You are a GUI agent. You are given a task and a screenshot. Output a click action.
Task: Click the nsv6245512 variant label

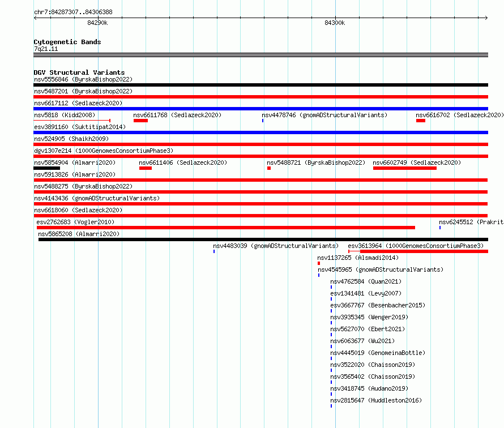471,222
